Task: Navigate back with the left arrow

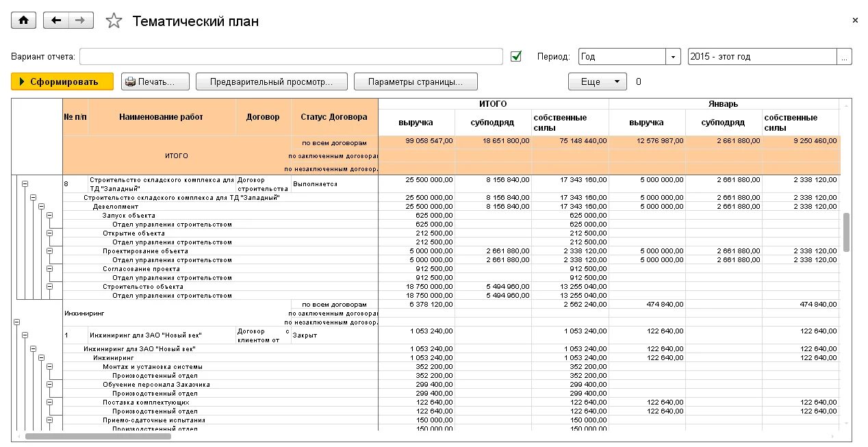Action: pos(56,21)
